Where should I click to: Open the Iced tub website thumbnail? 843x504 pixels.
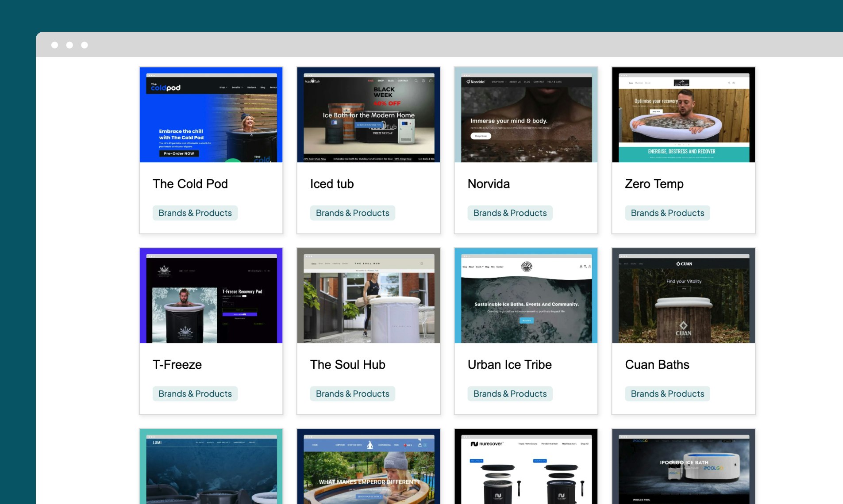[369, 115]
